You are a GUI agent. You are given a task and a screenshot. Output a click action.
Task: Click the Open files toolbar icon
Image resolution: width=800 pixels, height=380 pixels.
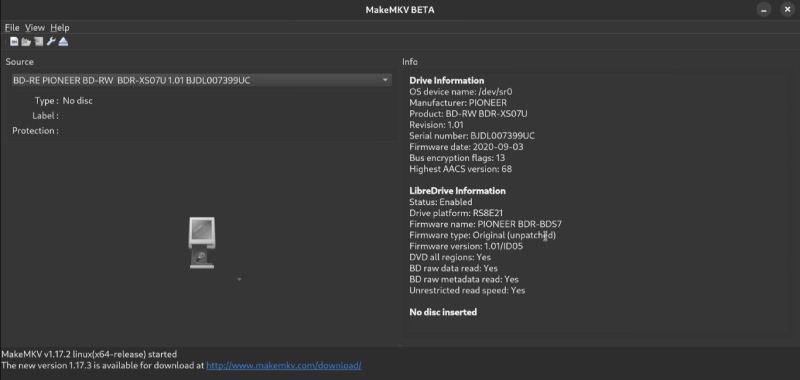[14, 42]
